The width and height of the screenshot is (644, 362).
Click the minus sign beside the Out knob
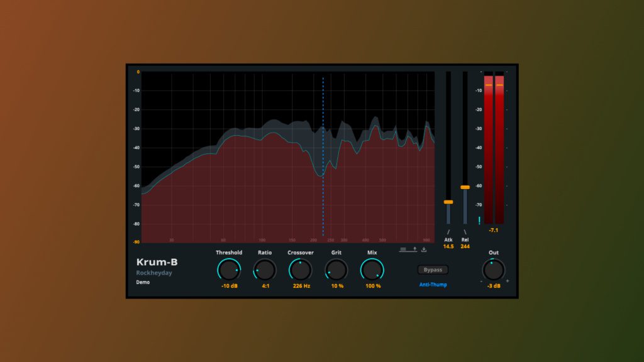[x=481, y=282]
